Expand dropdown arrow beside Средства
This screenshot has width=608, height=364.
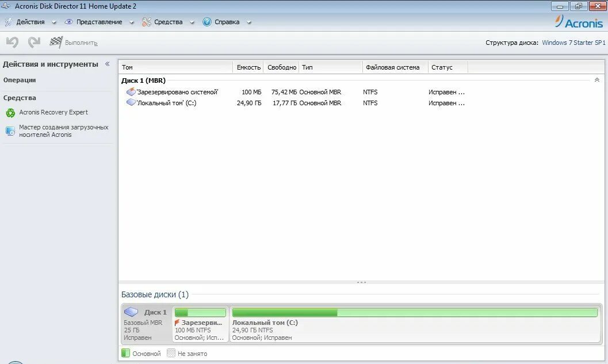[x=192, y=22]
